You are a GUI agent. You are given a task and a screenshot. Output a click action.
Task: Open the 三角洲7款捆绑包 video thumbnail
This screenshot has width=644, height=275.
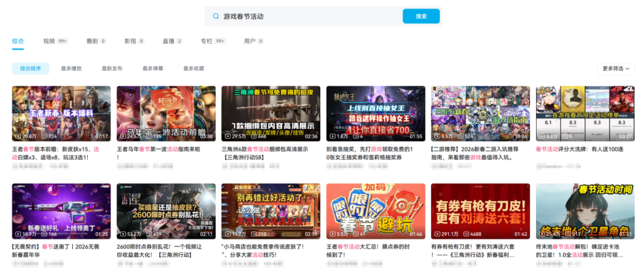point(271,113)
